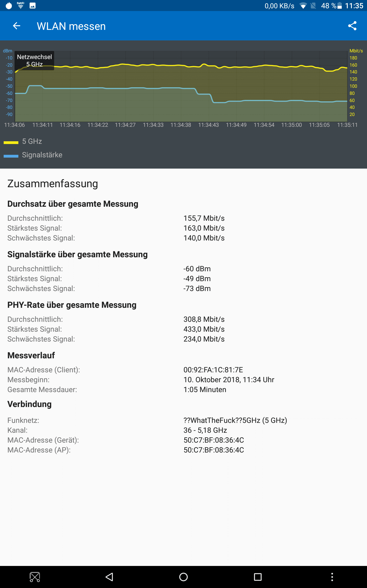Tap the FRITZ! WLAN status bar icon
367x588 pixels.
[x=21, y=5]
